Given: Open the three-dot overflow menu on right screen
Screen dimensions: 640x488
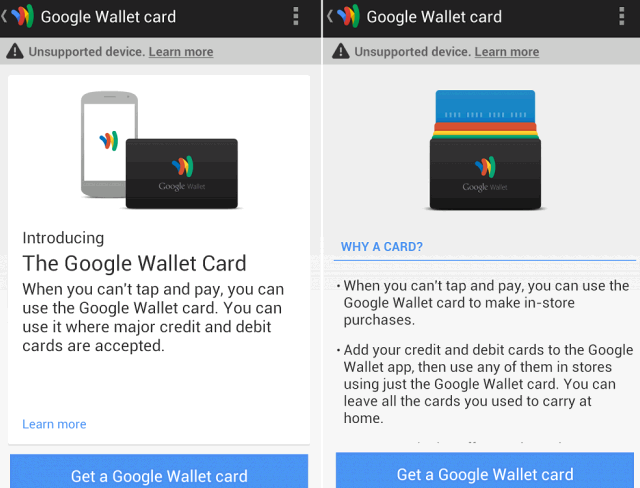Looking at the screenshot, I should [x=622, y=16].
